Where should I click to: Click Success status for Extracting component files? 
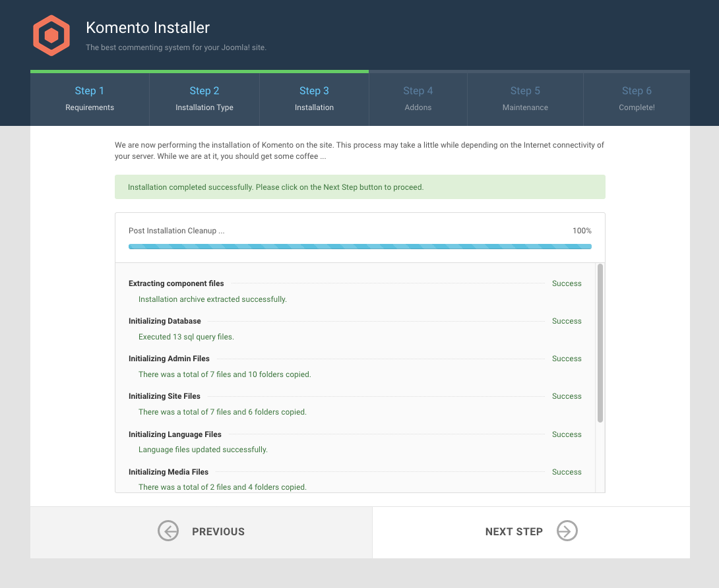pyautogui.click(x=567, y=283)
